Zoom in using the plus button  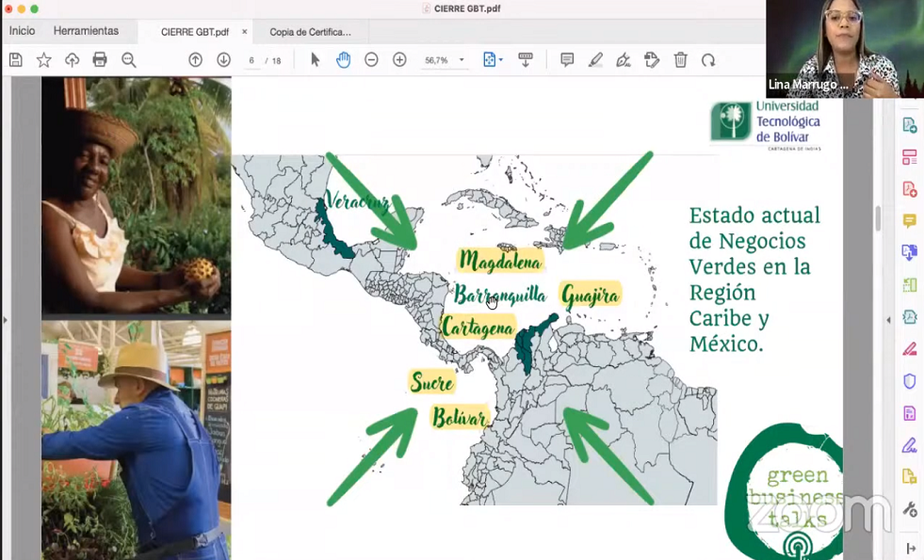[x=399, y=60]
